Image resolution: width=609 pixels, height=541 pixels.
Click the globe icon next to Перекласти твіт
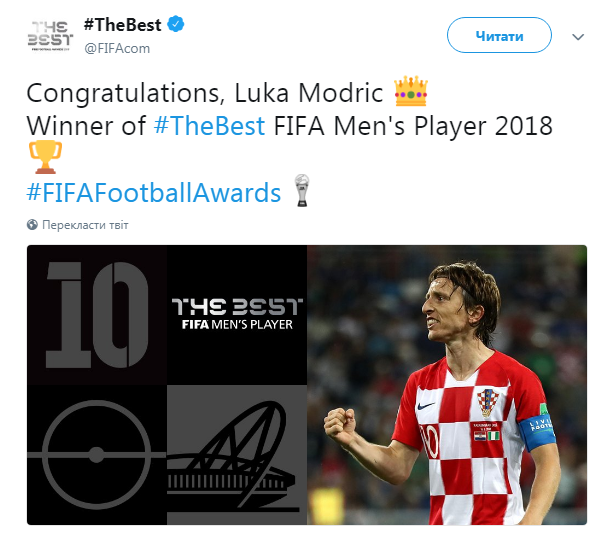[32, 225]
